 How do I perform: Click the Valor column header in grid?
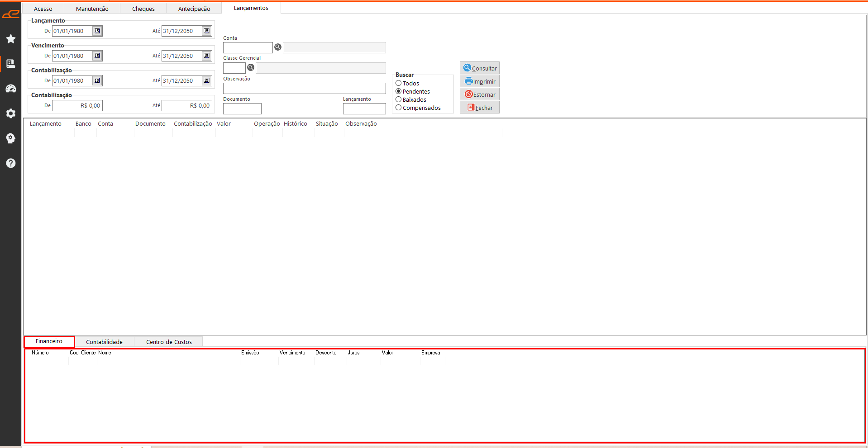(224, 124)
